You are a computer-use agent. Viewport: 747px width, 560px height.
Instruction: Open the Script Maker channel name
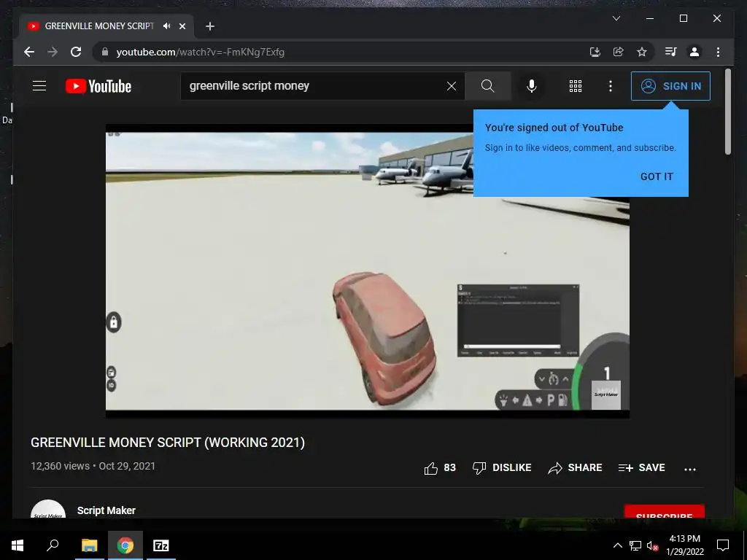(x=107, y=510)
